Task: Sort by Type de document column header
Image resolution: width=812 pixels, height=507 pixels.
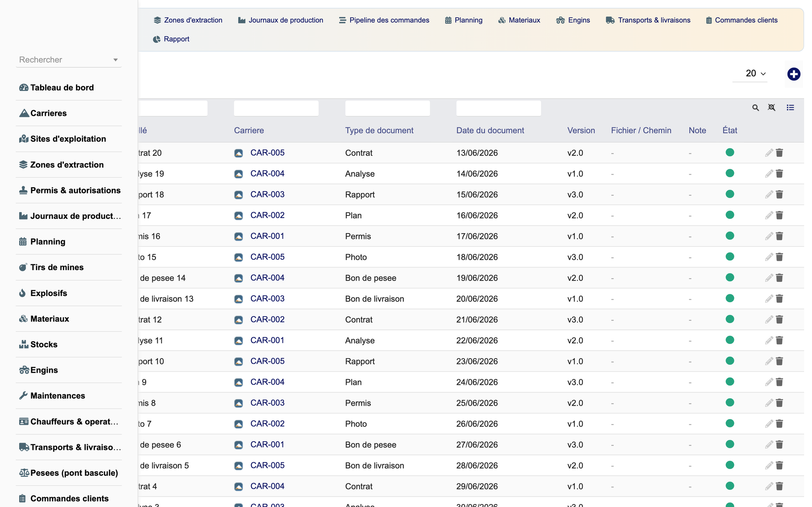Action: (379, 131)
